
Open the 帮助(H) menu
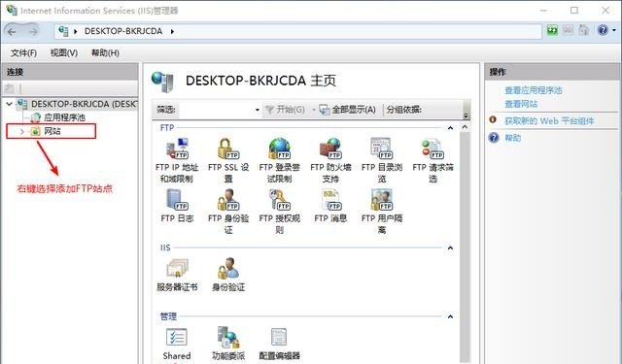[x=105, y=52]
